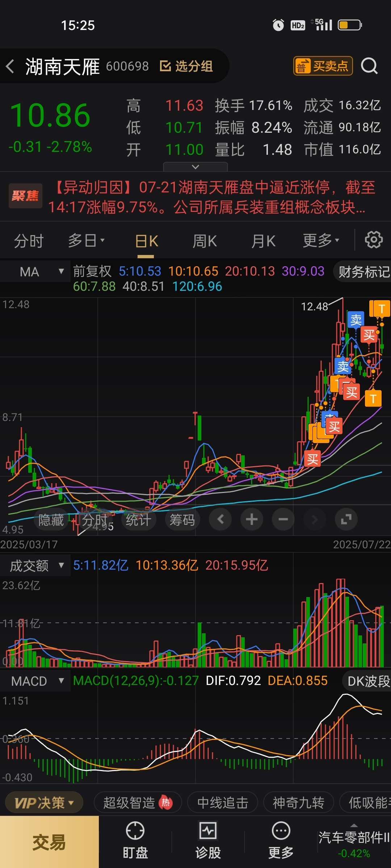Tap the 12.48 high price label on chart

point(315,307)
